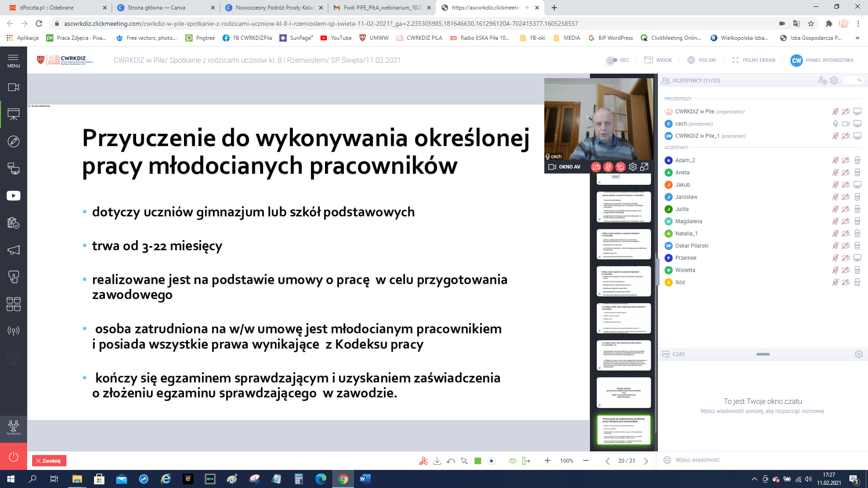Click the YouTube icon in left sidebar
Image resolution: width=868 pixels, height=488 pixels.
click(x=14, y=196)
